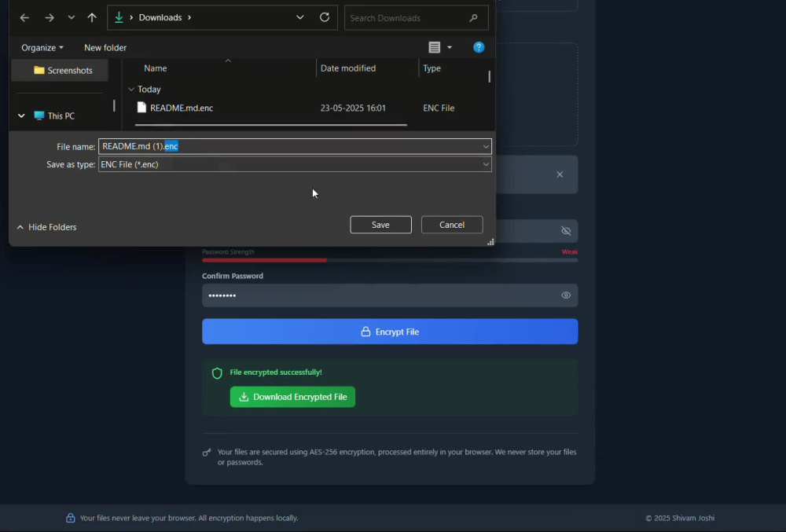Image resolution: width=786 pixels, height=532 pixels.
Task: Collapse the This PC tree node
Action: (21, 116)
